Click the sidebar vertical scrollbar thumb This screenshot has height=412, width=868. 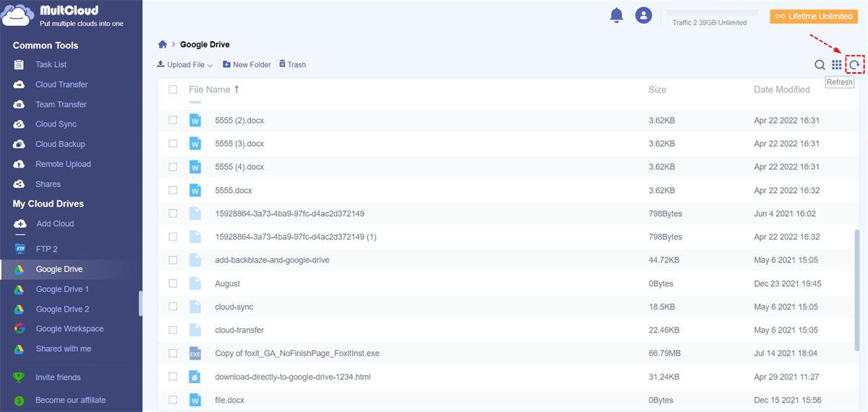pyautogui.click(x=140, y=304)
